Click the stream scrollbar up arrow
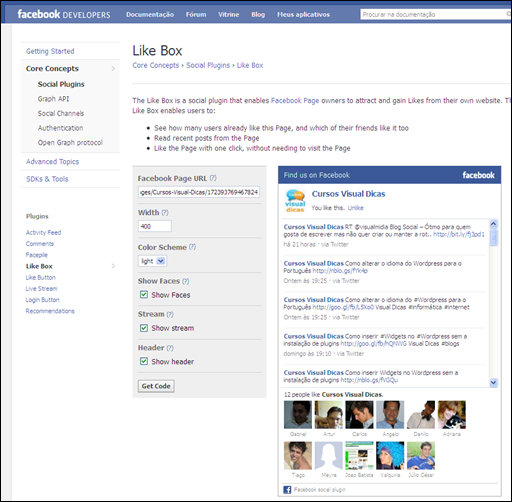The width and height of the screenshot is (512, 502). (494, 224)
